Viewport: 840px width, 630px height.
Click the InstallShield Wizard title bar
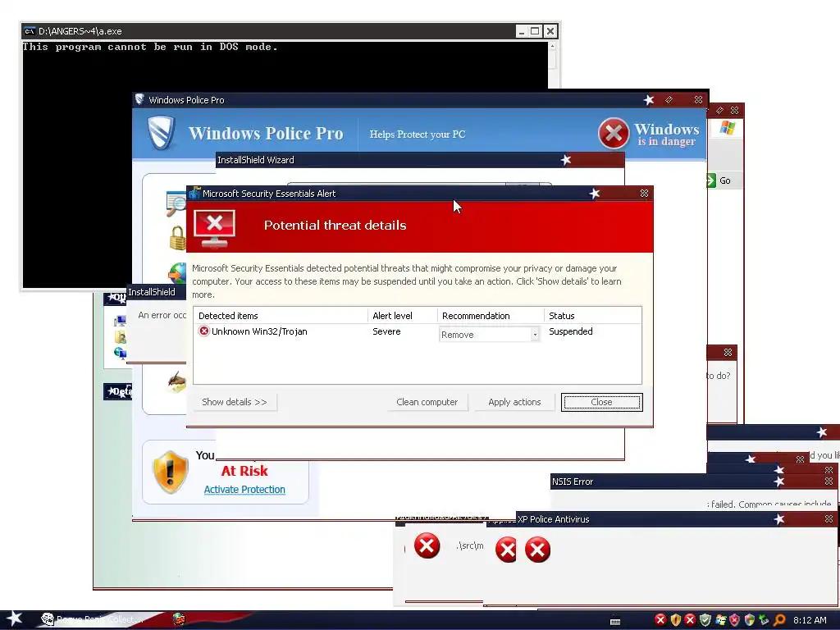(419, 160)
